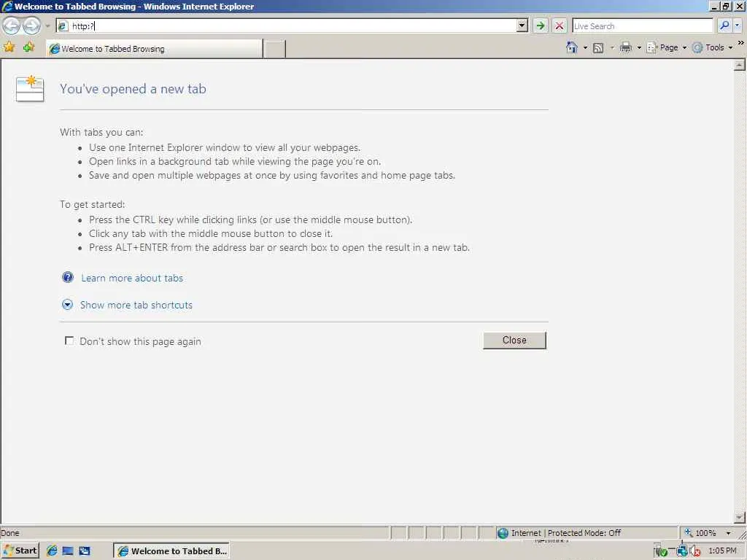Click the new tab page sun icon

pyautogui.click(x=29, y=88)
